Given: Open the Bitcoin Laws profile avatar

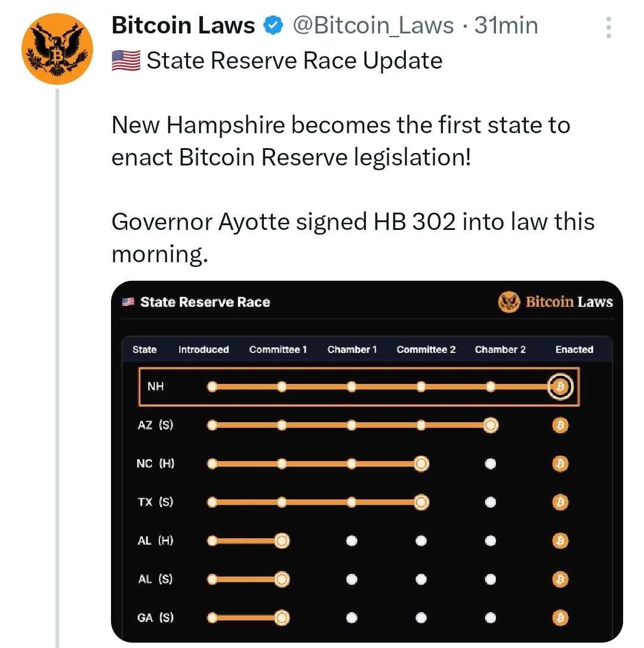Looking at the screenshot, I should coord(57,49).
